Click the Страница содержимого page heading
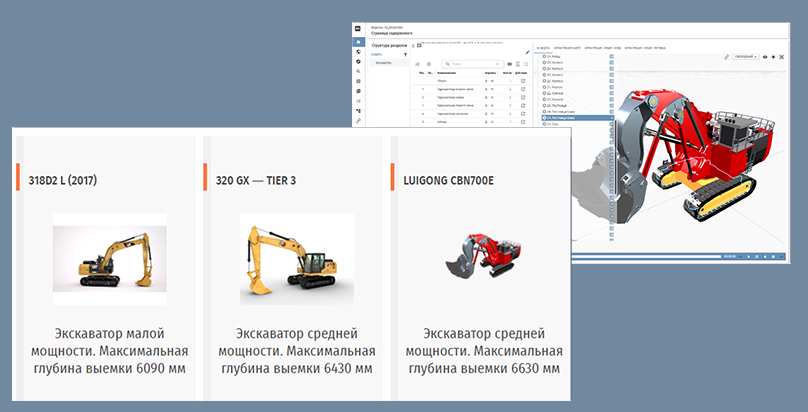 coord(392,33)
